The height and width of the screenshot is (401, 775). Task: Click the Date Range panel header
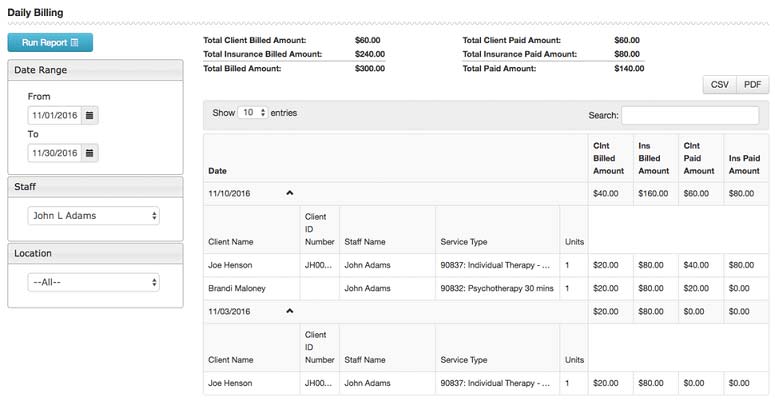tap(95, 70)
